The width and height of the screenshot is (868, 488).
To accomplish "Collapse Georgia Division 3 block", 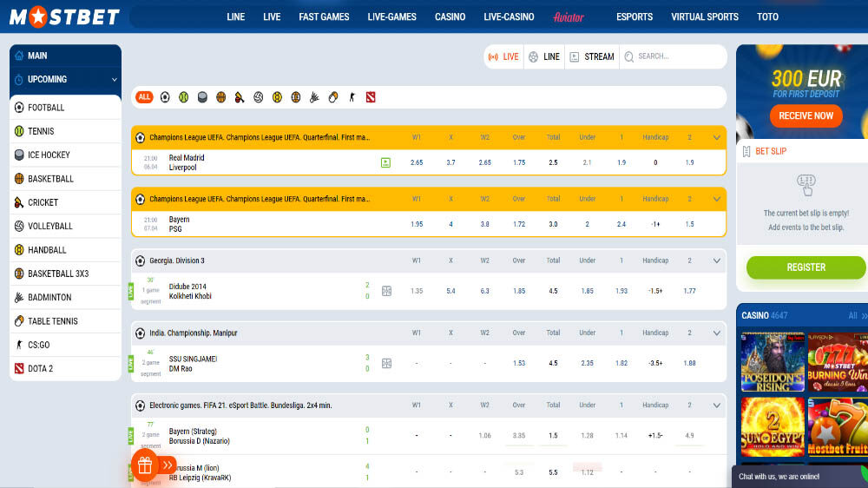I will click(x=717, y=260).
